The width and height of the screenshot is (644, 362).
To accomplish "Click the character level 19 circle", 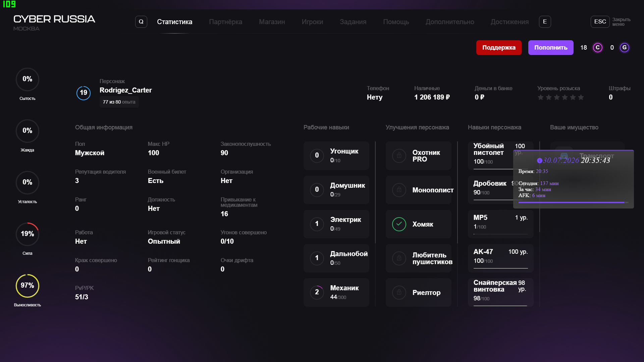I will (x=84, y=93).
